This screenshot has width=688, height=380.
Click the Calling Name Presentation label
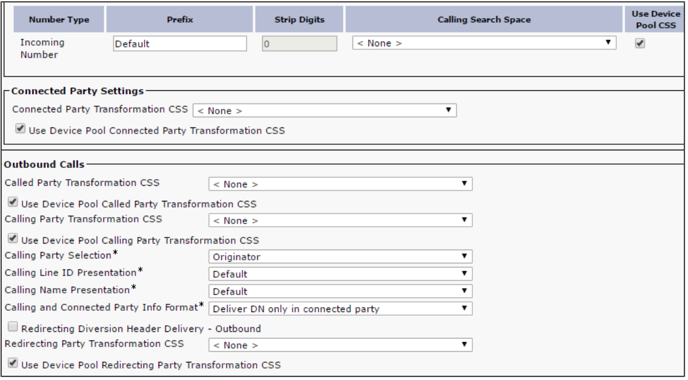tap(67, 290)
